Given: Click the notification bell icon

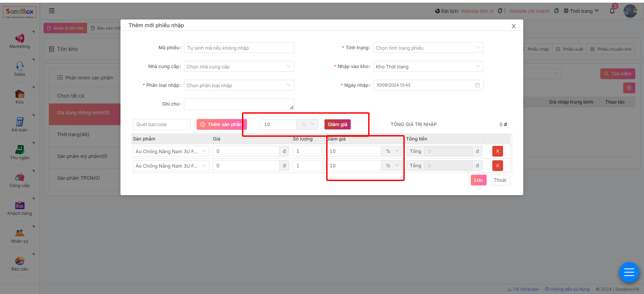Looking at the screenshot, I should (x=612, y=11).
